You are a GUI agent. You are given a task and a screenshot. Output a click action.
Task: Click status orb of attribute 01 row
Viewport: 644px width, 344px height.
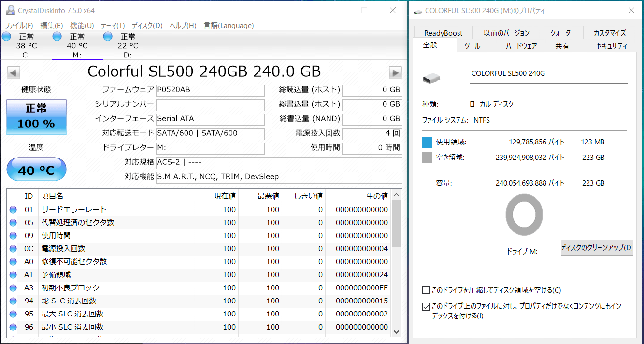[13, 210]
